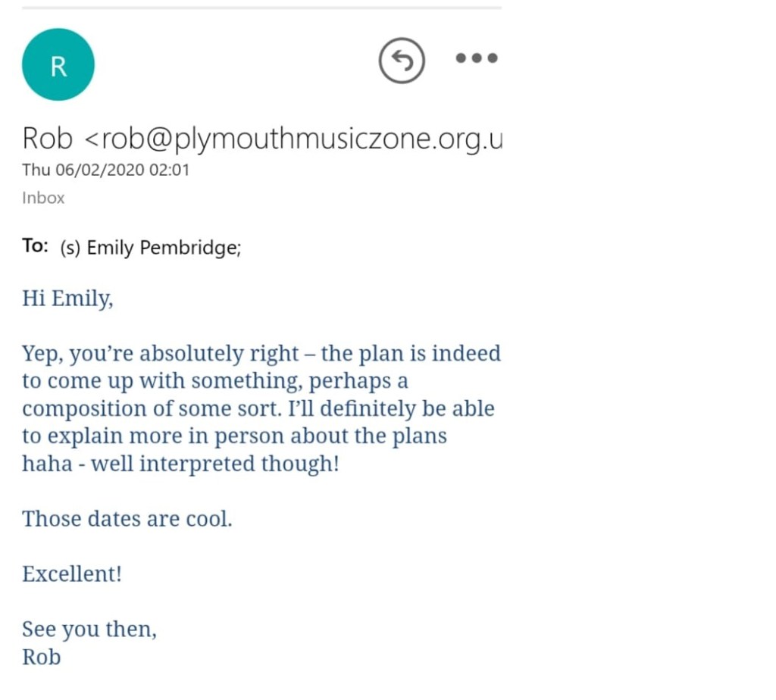Screen dimensions: 776x700
Task: Click the See you then, closing line
Action: click(x=89, y=629)
